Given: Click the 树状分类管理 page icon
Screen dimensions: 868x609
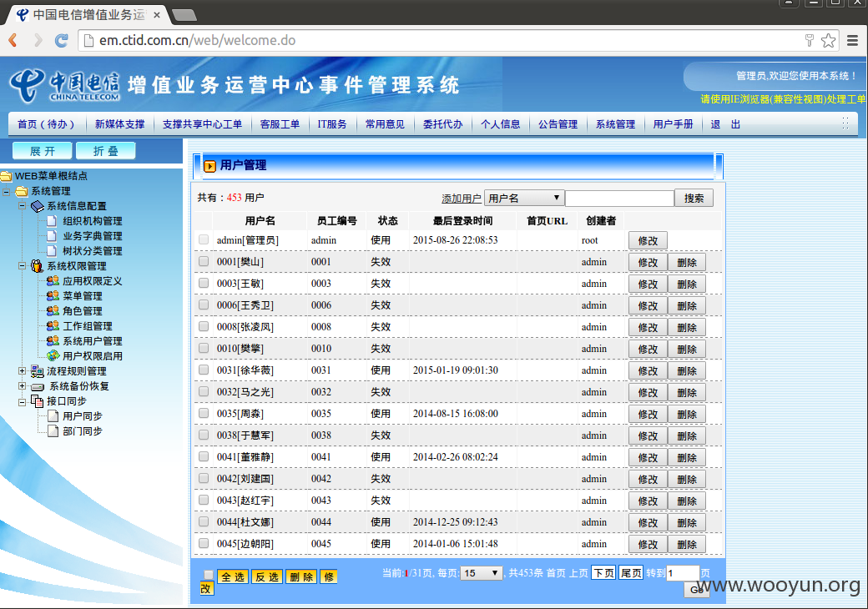Looking at the screenshot, I should click(x=52, y=251).
